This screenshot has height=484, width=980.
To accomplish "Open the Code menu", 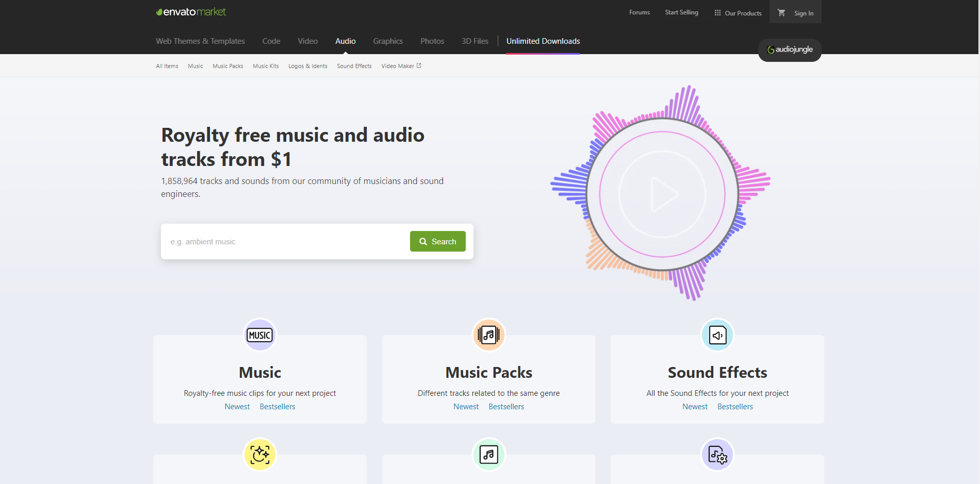I will (x=271, y=41).
